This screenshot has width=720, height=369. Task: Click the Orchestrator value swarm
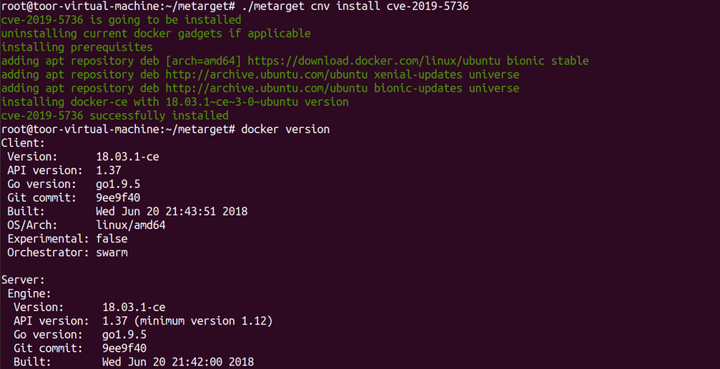click(112, 253)
